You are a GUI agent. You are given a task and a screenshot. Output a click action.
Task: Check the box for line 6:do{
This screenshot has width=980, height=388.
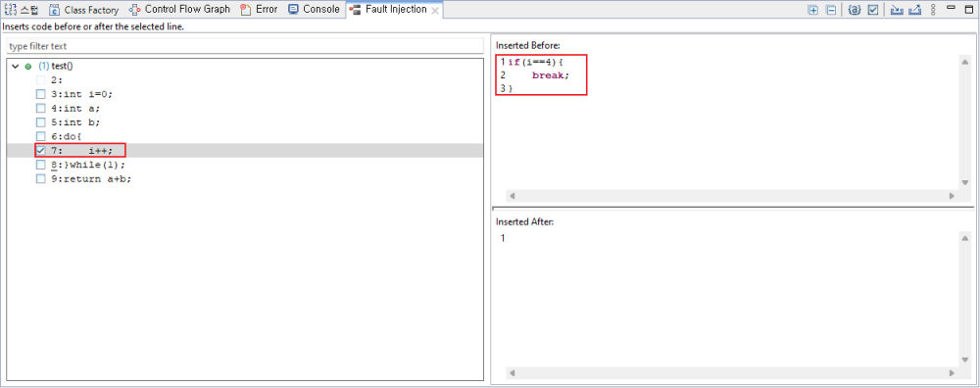point(40,136)
